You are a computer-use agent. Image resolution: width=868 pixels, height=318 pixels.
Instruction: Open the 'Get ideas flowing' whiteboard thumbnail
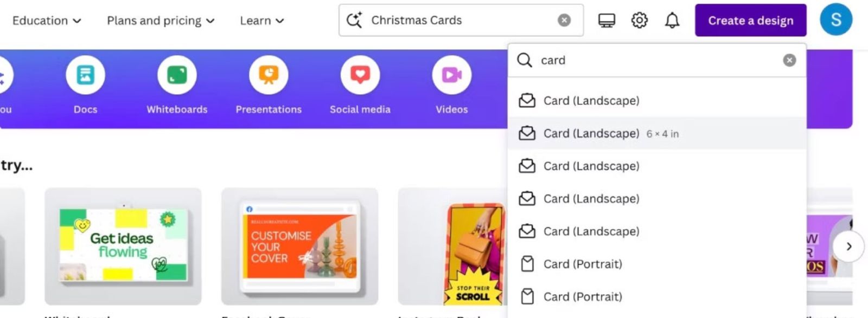(x=123, y=246)
